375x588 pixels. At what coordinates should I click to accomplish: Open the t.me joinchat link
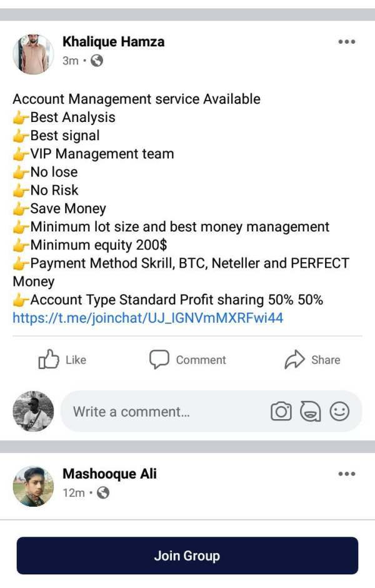point(147,318)
